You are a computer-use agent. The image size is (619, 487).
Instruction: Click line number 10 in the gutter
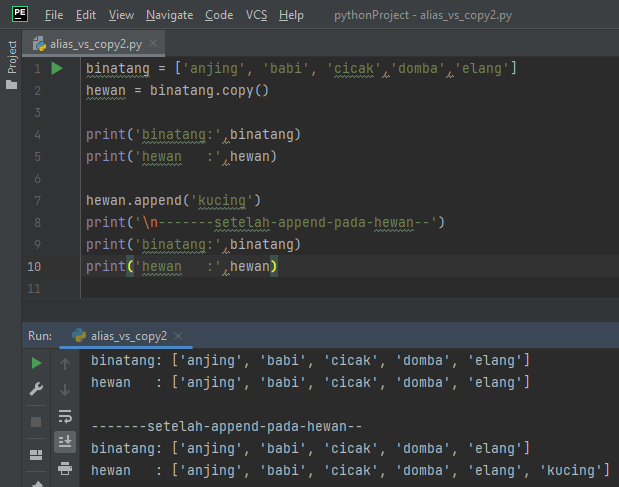34,267
